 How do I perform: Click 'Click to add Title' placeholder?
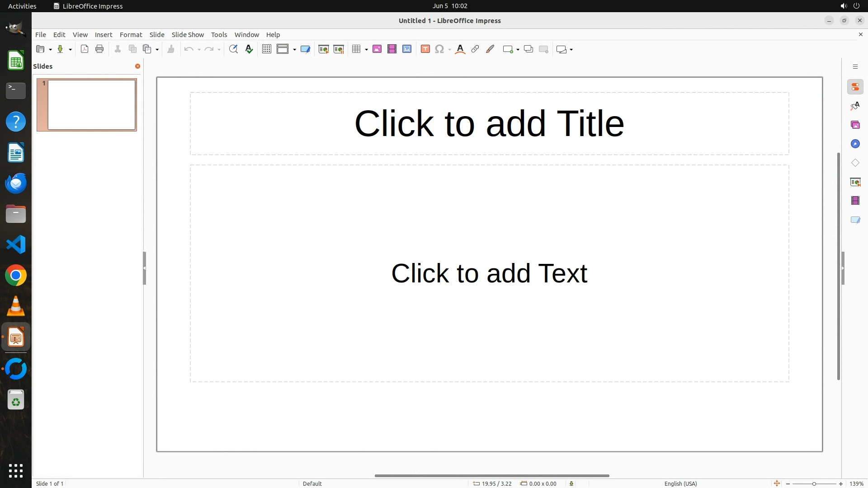point(489,123)
